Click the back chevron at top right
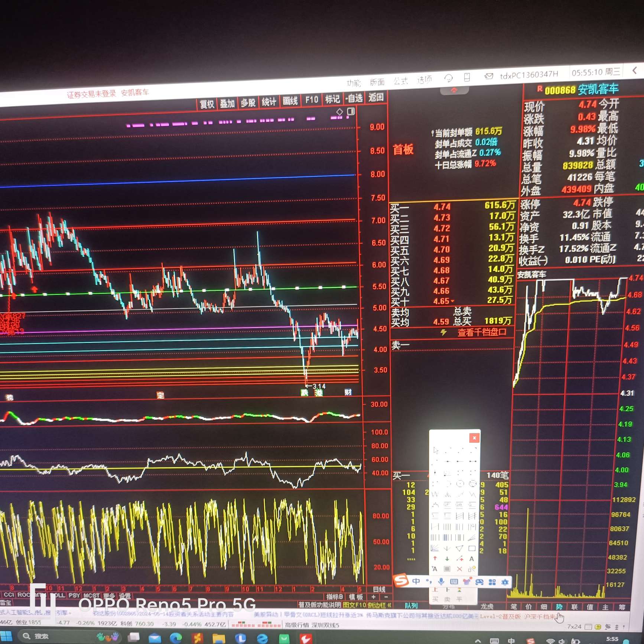The width and height of the screenshot is (644, 644). [634, 70]
